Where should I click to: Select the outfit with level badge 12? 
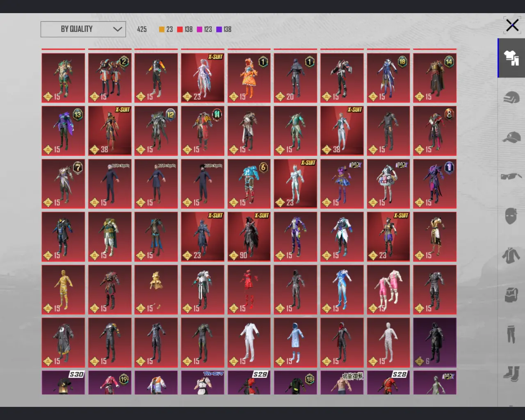click(x=156, y=131)
